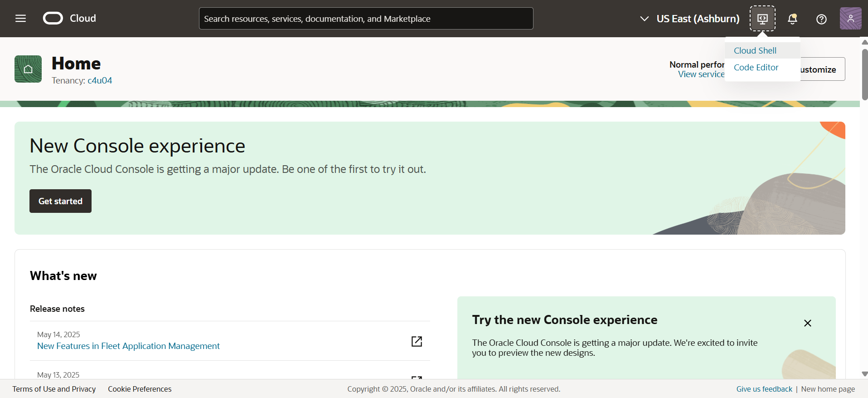Open New Features in Fleet Application Management
This screenshot has height=398, width=868.
pyautogui.click(x=128, y=346)
